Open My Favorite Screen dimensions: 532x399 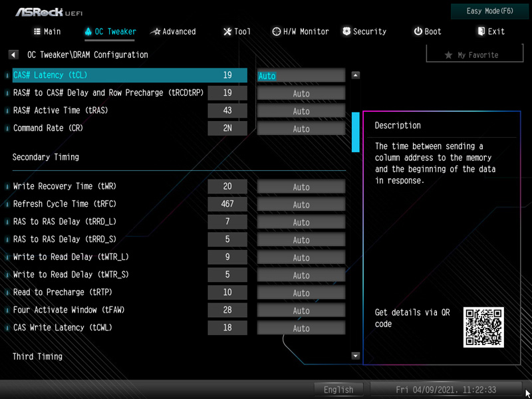click(x=475, y=55)
